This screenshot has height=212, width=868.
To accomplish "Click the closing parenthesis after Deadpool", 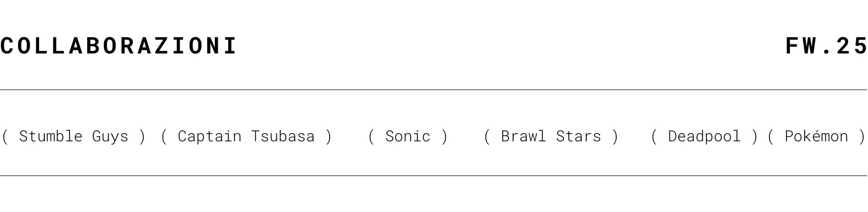I will [754, 137].
